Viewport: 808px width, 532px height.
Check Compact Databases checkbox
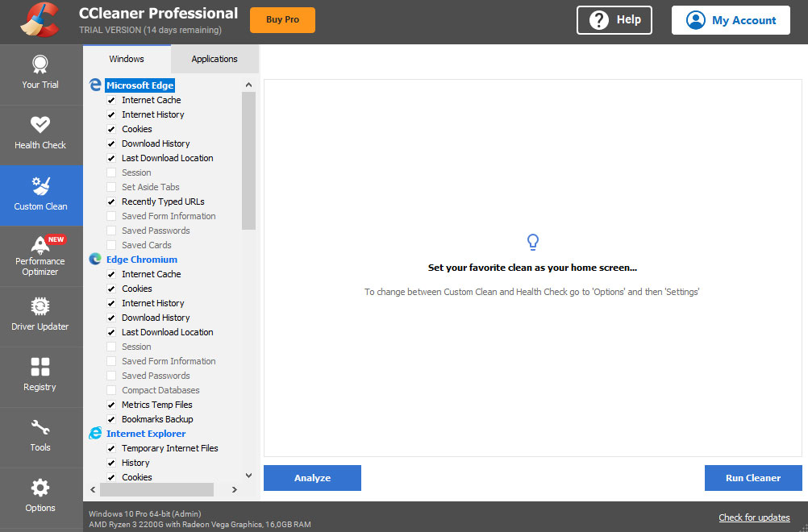(x=111, y=390)
